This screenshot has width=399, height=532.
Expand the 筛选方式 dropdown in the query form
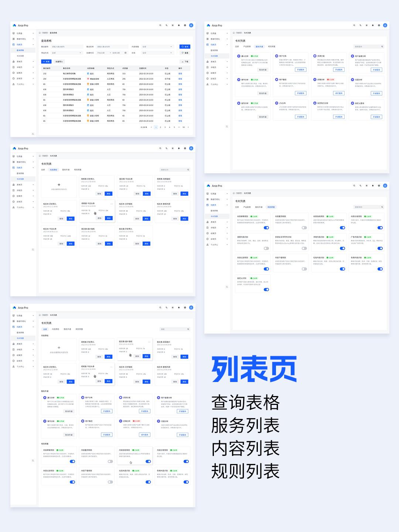pos(66,53)
